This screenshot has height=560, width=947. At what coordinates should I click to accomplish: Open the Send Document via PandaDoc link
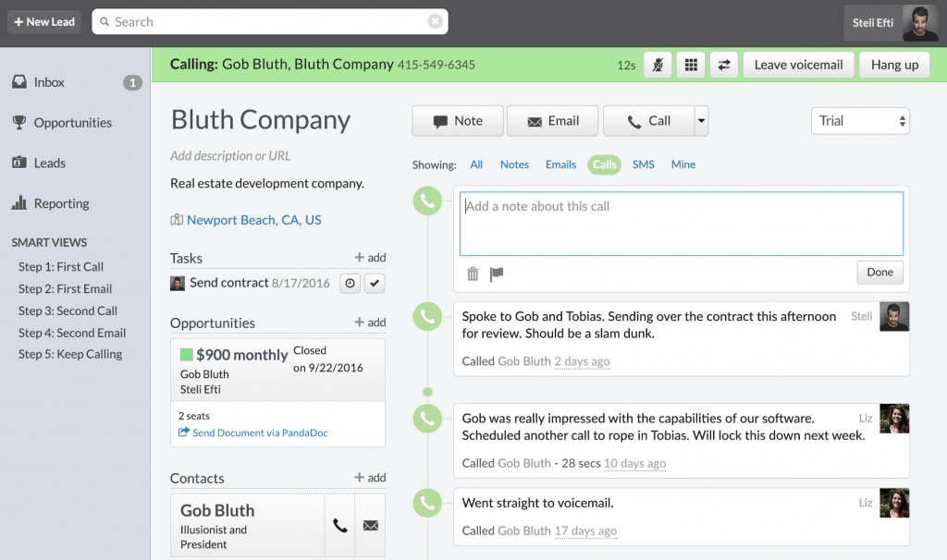tap(259, 432)
